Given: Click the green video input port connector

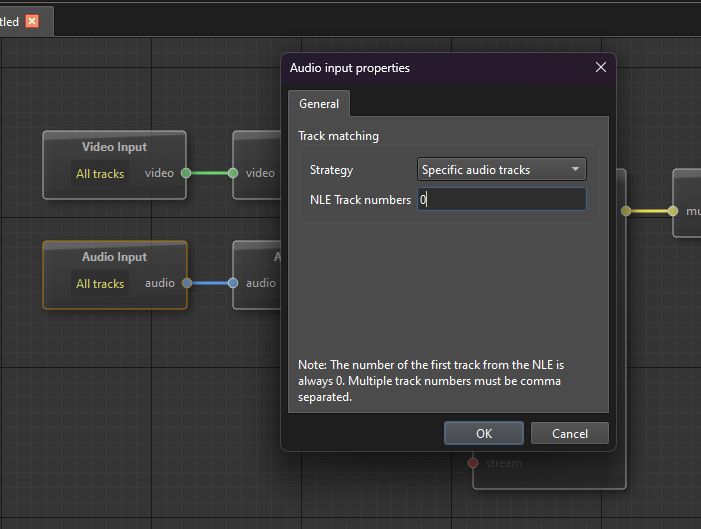Looking at the screenshot, I should (233, 173).
